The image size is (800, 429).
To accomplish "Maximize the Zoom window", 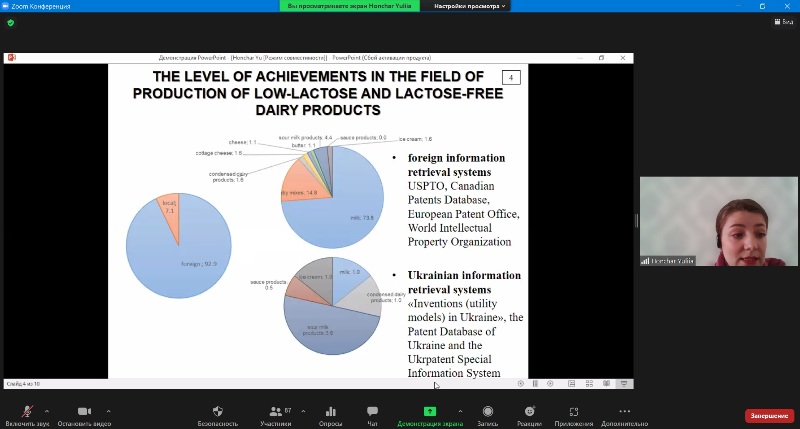I will [762, 6].
